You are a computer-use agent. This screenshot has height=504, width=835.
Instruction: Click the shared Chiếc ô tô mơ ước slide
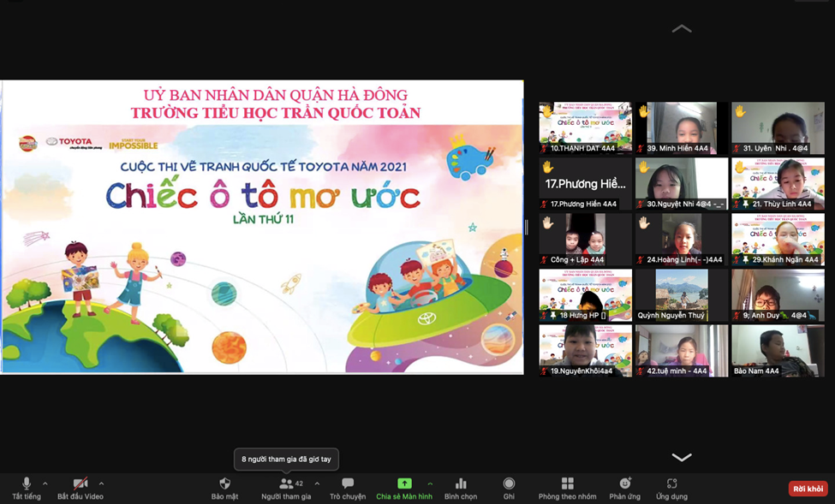pyautogui.click(x=262, y=228)
